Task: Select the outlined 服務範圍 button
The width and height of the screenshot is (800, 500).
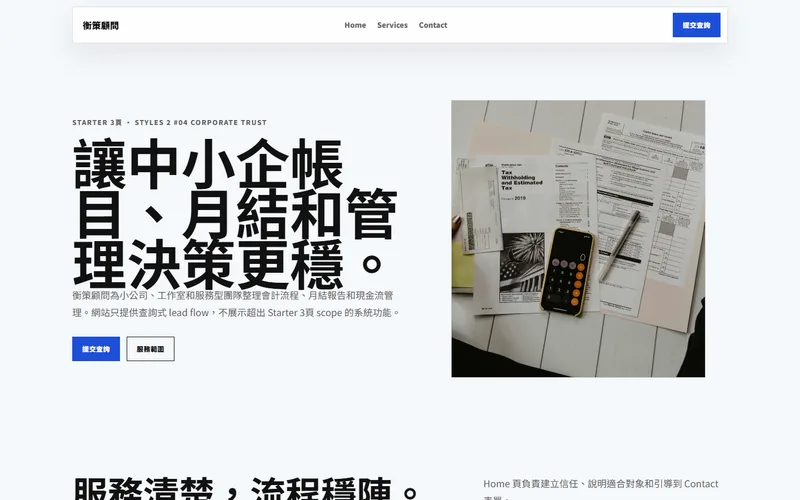Action: (x=151, y=349)
